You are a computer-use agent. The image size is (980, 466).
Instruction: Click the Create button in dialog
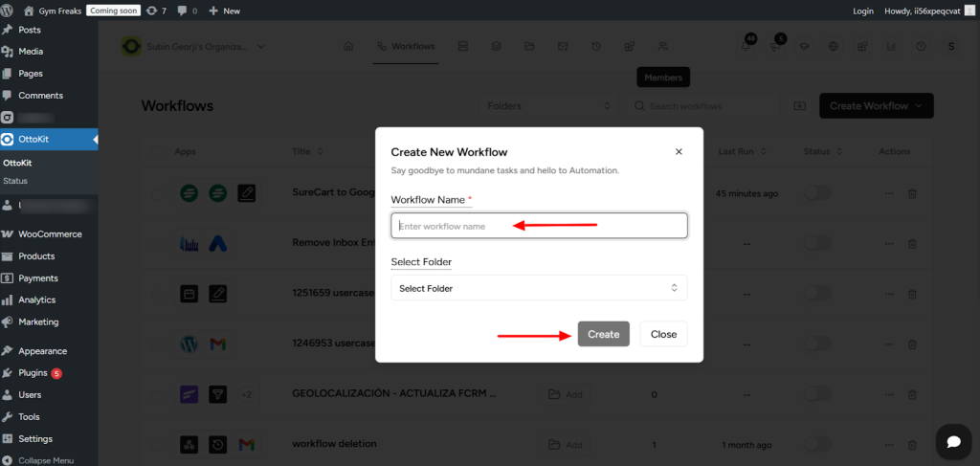603,334
